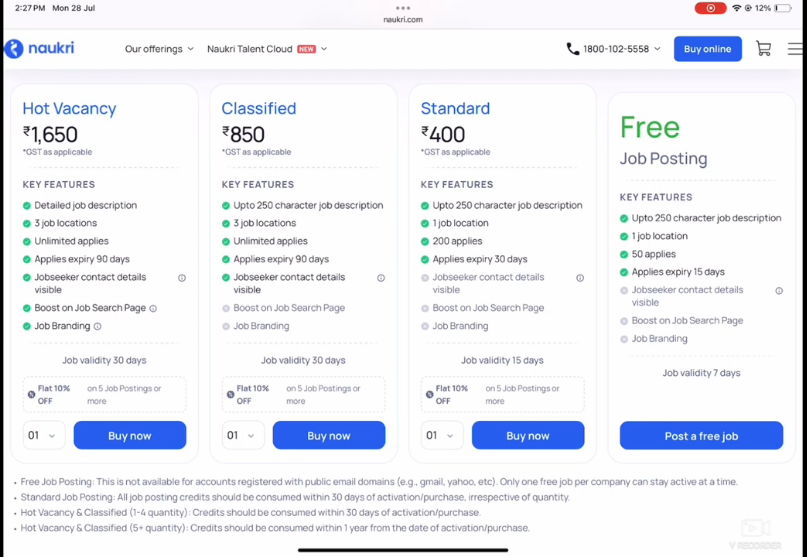Click info icon beside Hot Vacancy Boost feature
Image resolution: width=807 pixels, height=557 pixels.
pos(153,308)
